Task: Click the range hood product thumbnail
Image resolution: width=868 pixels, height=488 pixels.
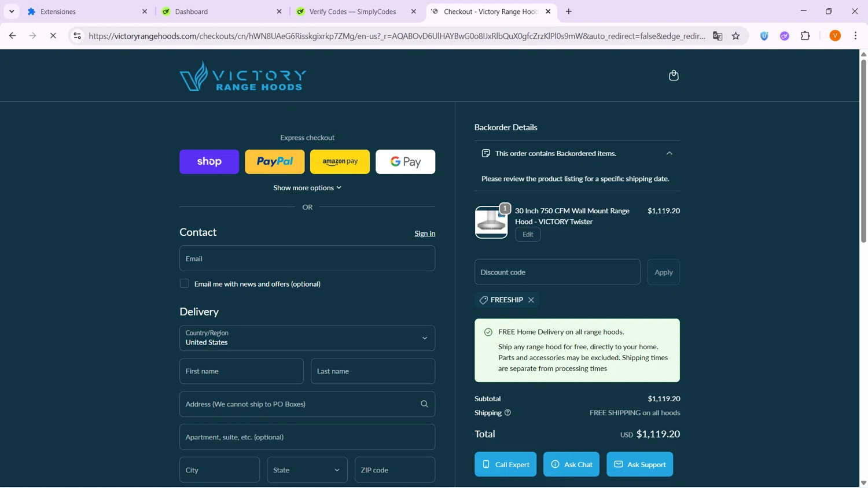Action: [491, 222]
